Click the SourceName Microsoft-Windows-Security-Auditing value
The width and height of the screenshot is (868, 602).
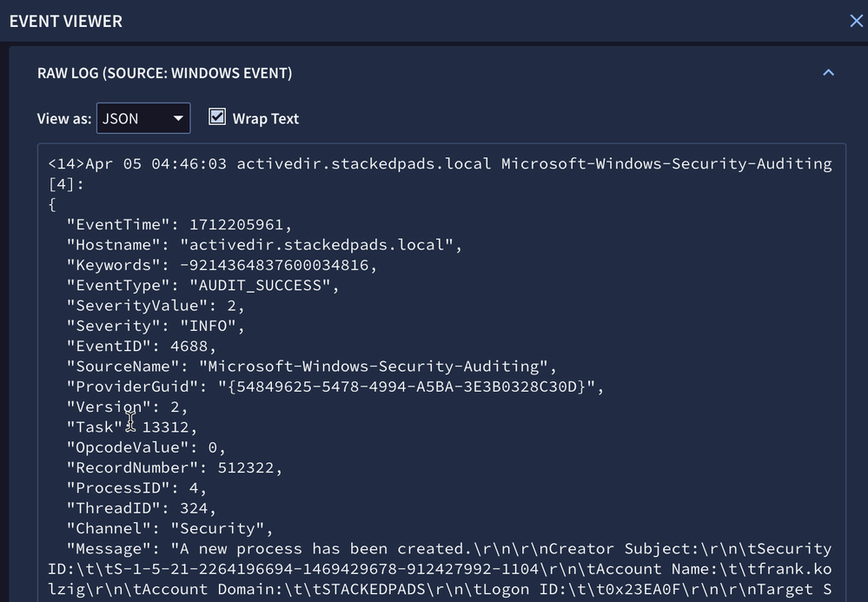point(374,367)
